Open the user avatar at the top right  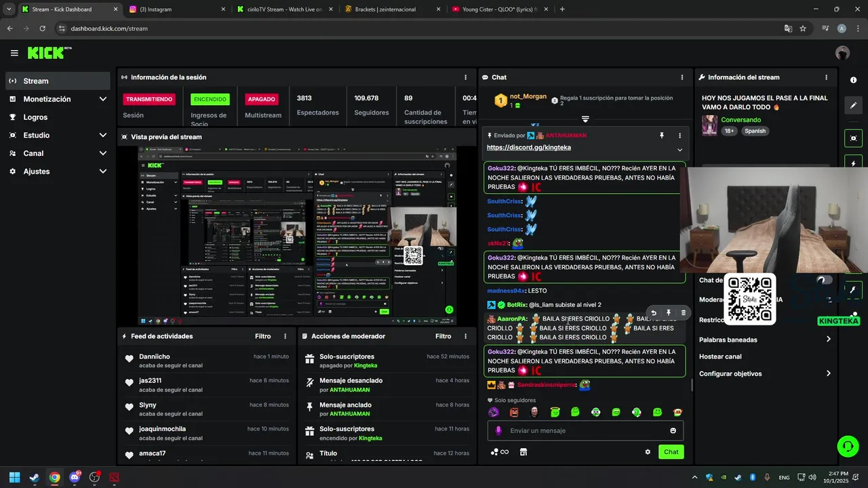tap(842, 53)
